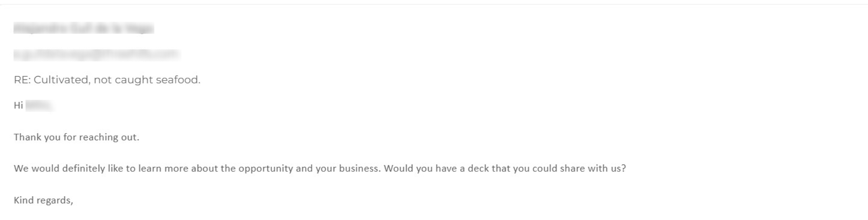Image resolution: width=868 pixels, height=220 pixels.
Task: Click the blurred sender email address
Action: point(97,54)
